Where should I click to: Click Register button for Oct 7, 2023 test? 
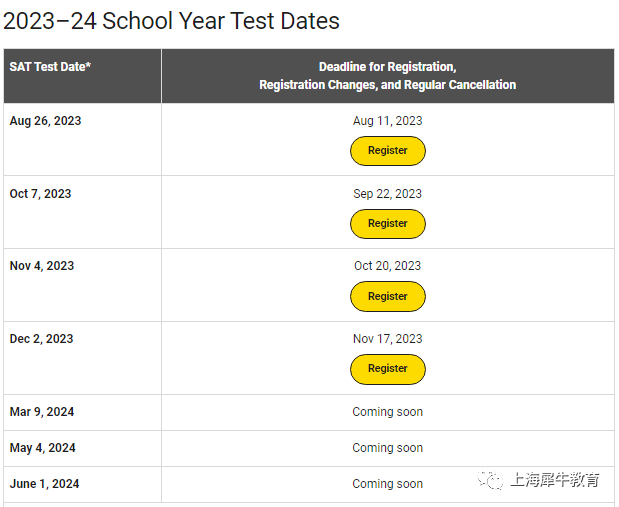(388, 224)
